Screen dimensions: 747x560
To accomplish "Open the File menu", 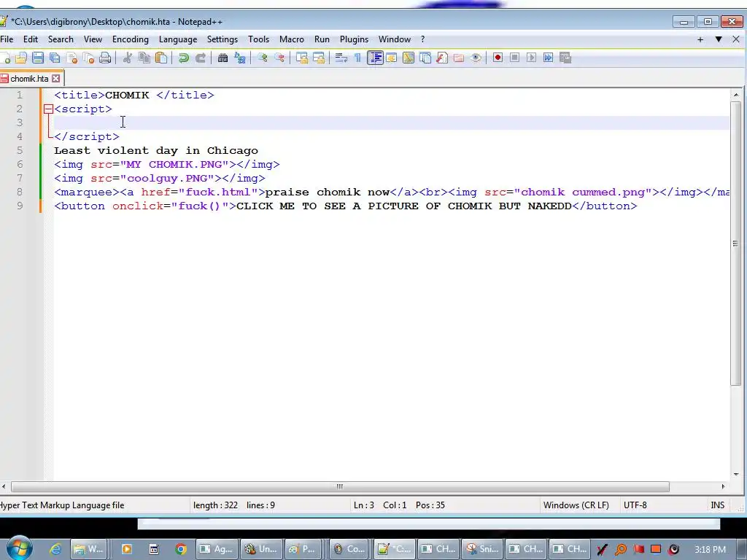I will tap(7, 39).
